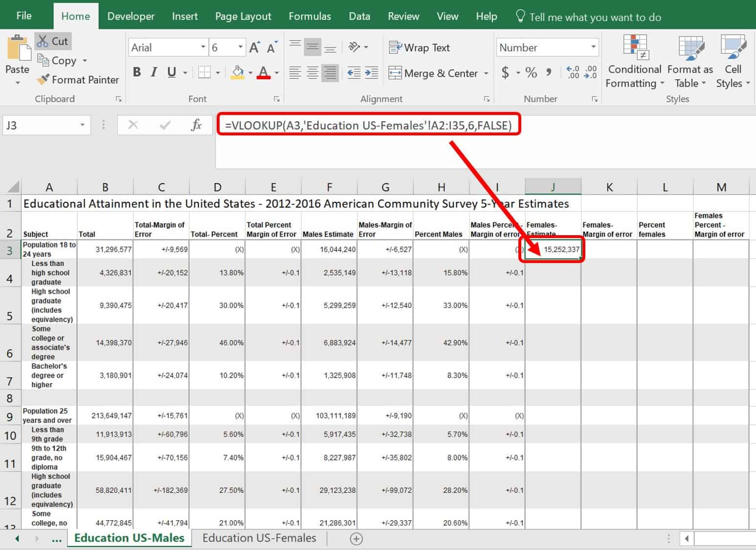Add a new worksheet with the plus button

(x=356, y=538)
